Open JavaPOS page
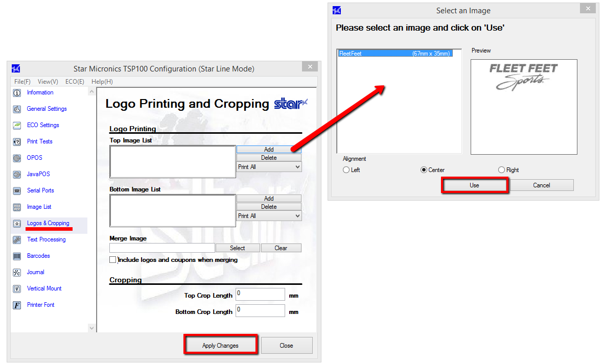 click(38, 174)
